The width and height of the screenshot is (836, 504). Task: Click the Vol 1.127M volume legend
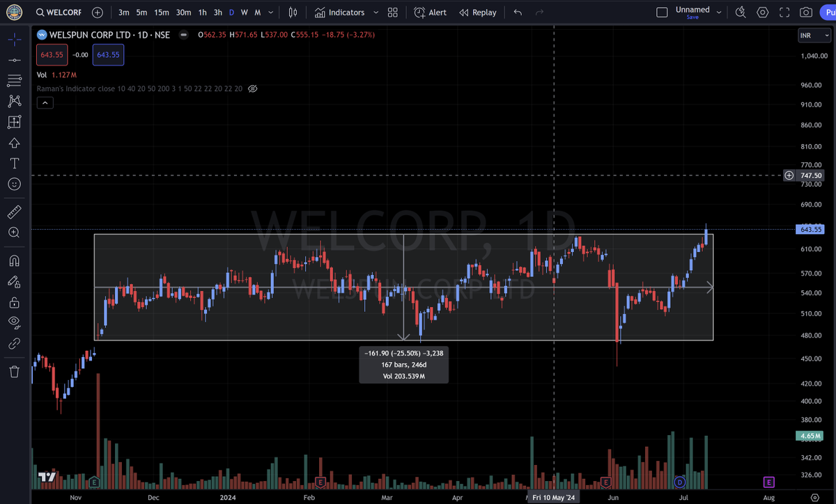pyautogui.click(x=56, y=74)
